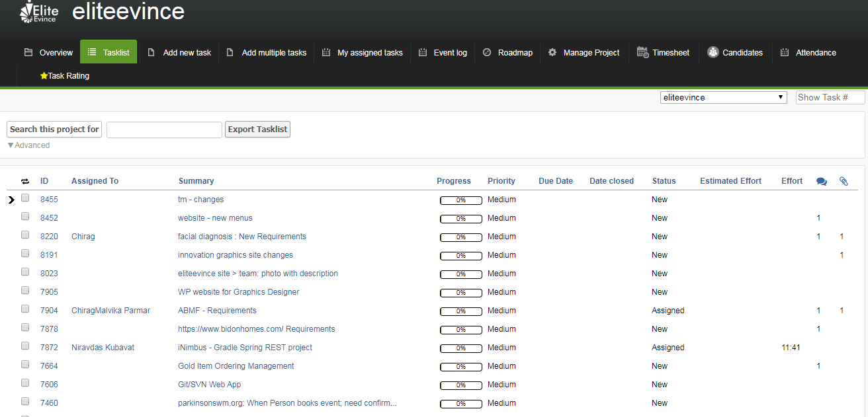Sort by the attachments paperclip column icon
Screen dimensions: 868x417
pyautogui.click(x=844, y=181)
